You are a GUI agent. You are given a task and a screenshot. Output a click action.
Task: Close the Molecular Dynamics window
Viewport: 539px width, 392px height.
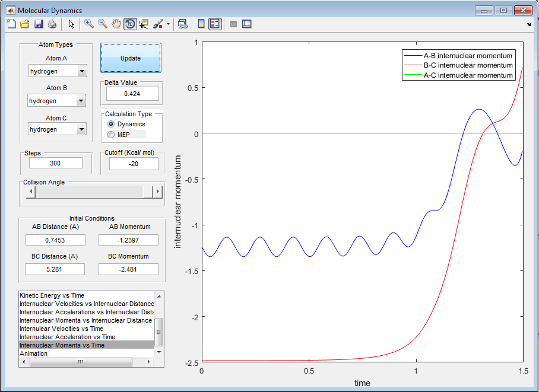pyautogui.click(x=523, y=11)
